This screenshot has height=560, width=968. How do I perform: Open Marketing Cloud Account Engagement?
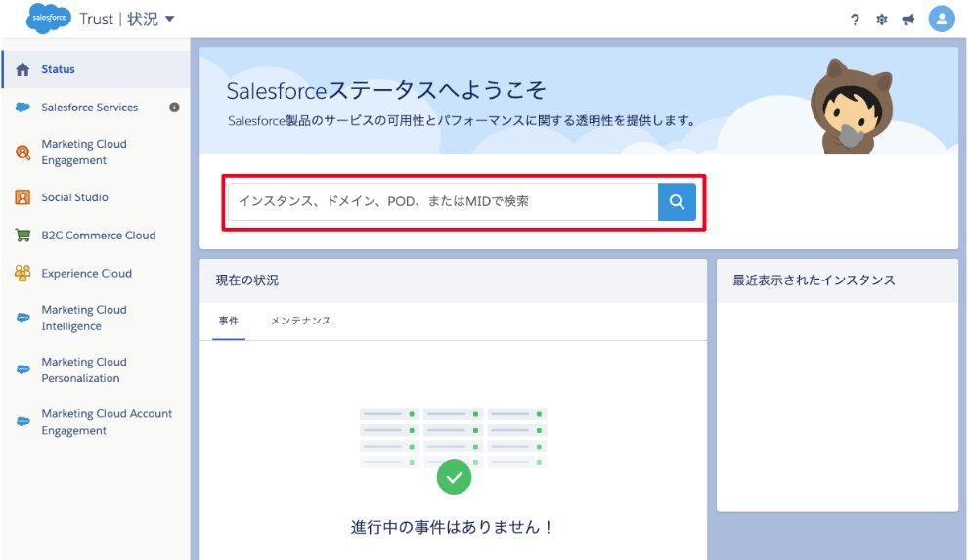click(x=107, y=422)
